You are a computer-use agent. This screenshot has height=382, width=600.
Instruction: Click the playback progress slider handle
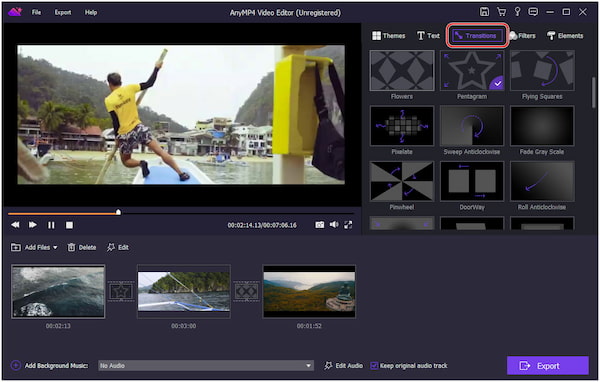pos(118,212)
